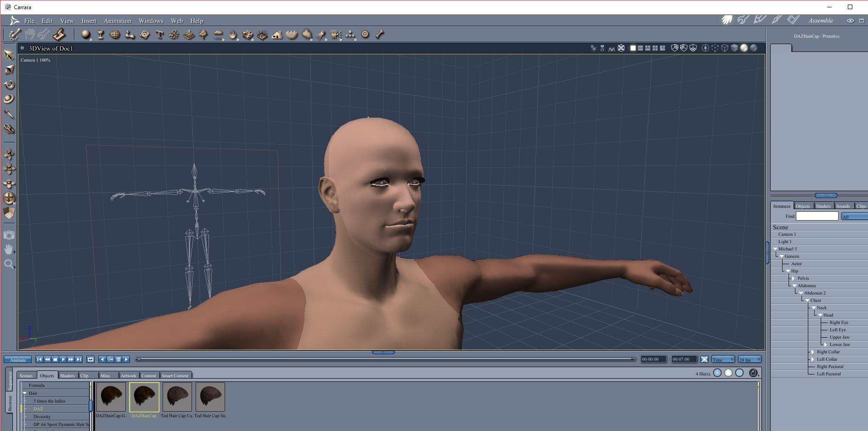Viewport: 868px width, 431px height.
Task: Open the 24 fps frame rate dropdown
Action: pyautogui.click(x=750, y=359)
